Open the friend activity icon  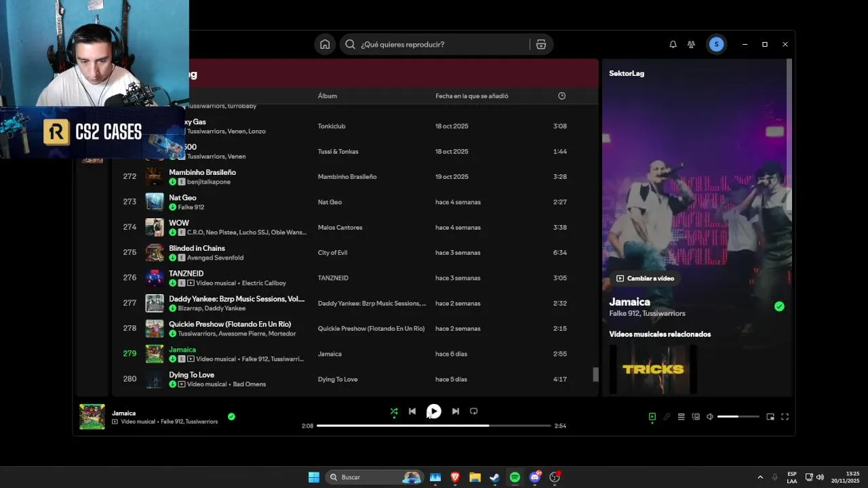tap(691, 44)
